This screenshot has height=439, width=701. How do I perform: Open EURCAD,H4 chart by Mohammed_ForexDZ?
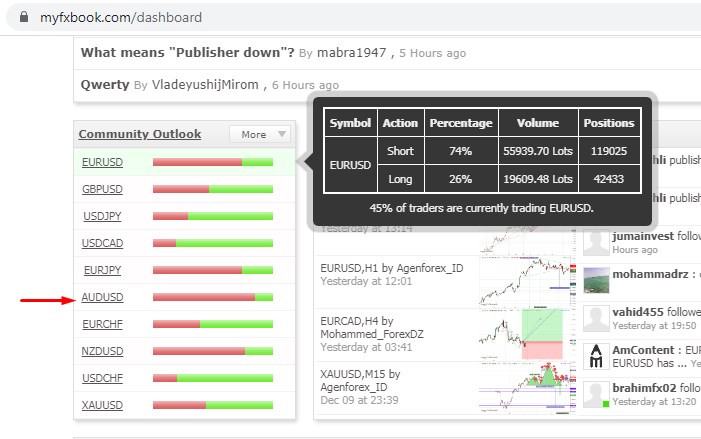pos(372,328)
